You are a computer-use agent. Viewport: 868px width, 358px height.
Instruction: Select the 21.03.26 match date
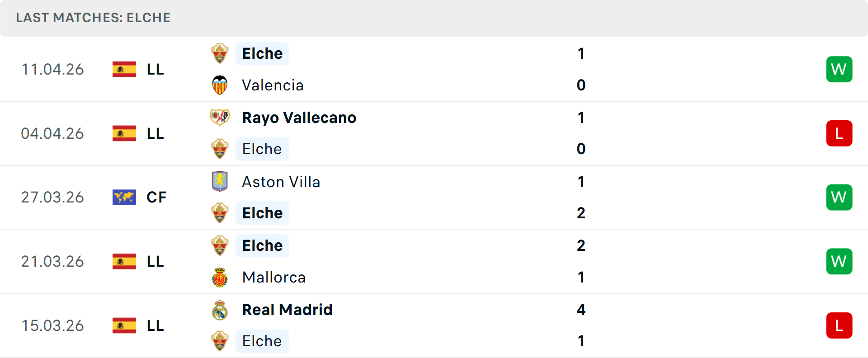click(52, 261)
